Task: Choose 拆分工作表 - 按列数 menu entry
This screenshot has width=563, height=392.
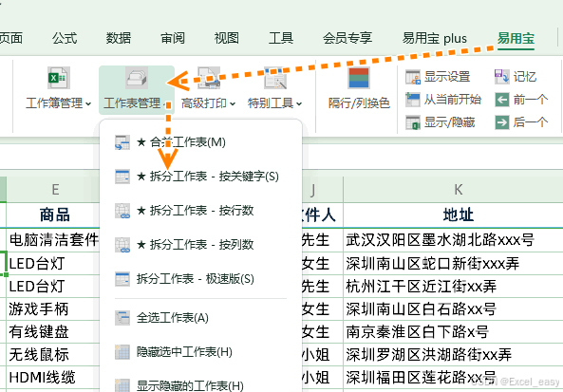Action: (200, 245)
